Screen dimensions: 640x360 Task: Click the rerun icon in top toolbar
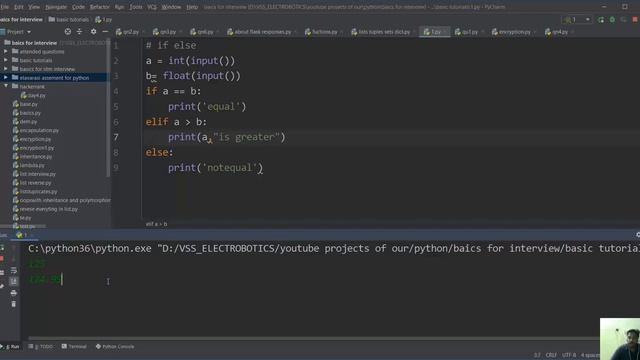pyautogui.click(x=601, y=20)
